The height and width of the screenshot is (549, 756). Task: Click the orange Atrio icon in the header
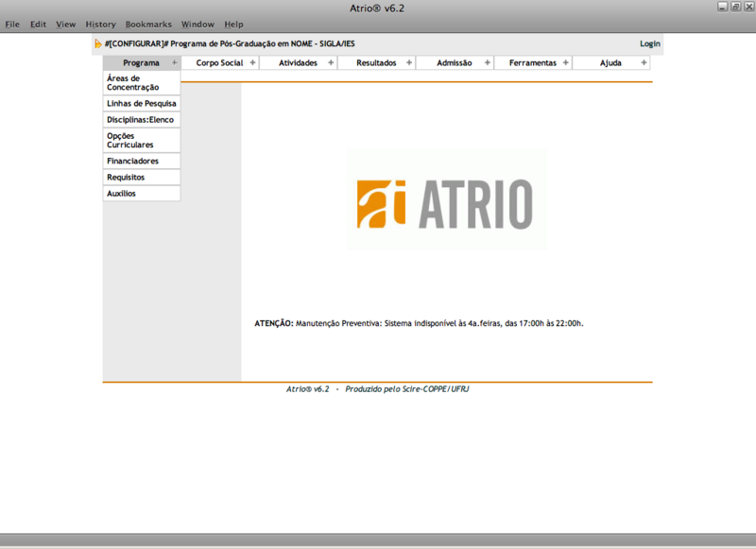tap(98, 43)
